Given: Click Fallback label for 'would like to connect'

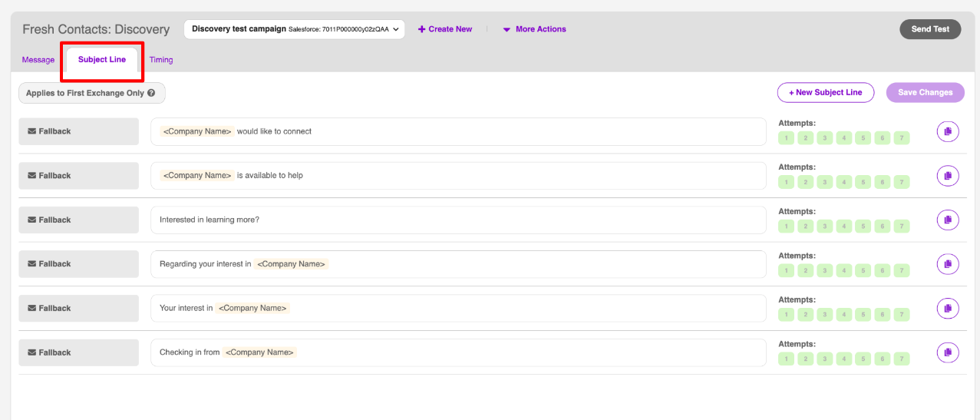Looking at the screenshot, I should click(x=78, y=131).
